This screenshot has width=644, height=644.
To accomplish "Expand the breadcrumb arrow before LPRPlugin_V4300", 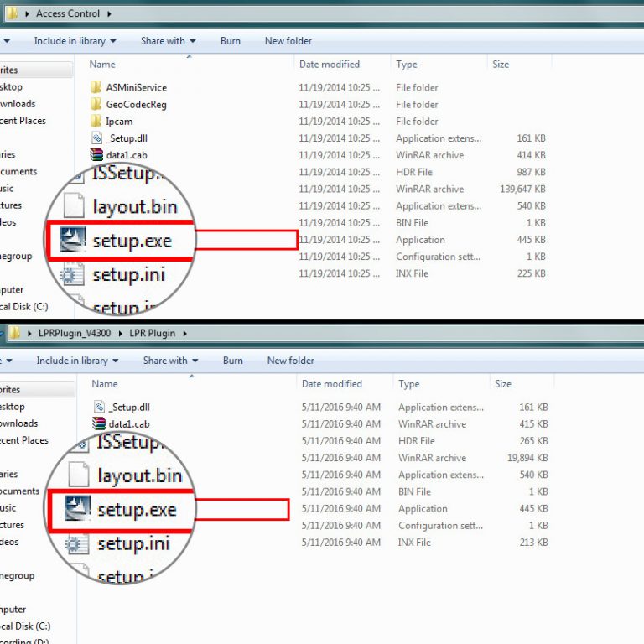I will (x=29, y=333).
